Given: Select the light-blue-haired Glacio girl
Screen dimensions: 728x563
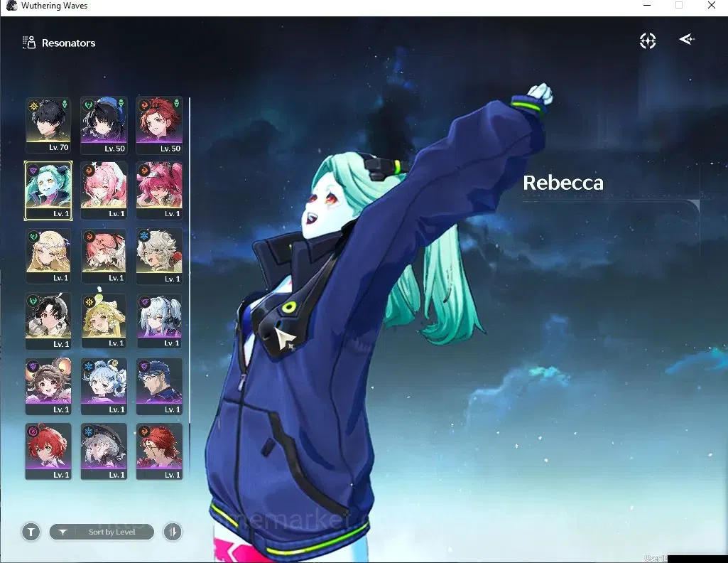Looking at the screenshot, I should [x=104, y=386].
